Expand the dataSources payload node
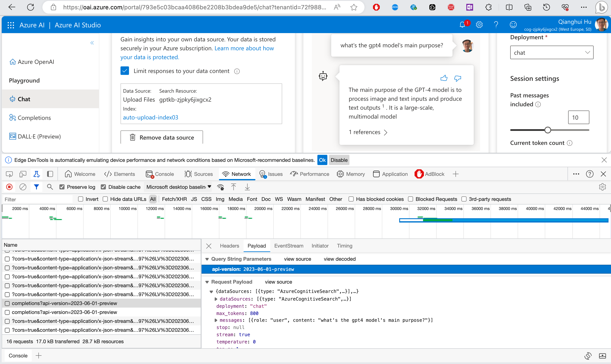This screenshot has width=611, height=364. [216, 299]
